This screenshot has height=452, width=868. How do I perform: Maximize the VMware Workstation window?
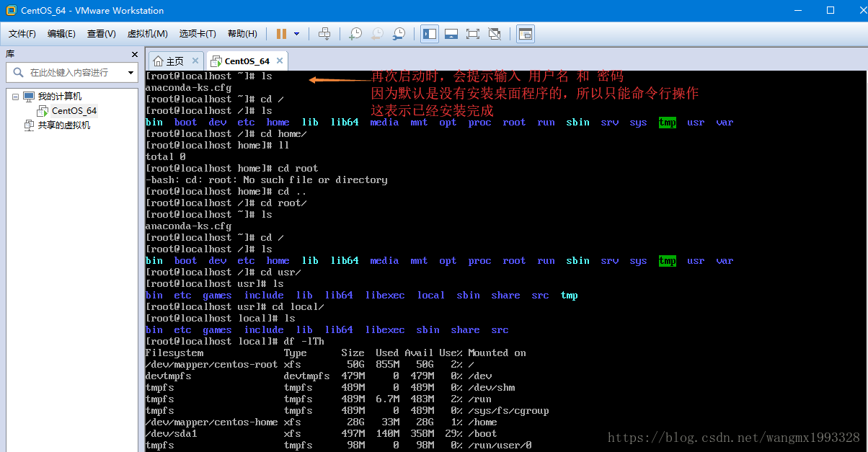coord(831,11)
